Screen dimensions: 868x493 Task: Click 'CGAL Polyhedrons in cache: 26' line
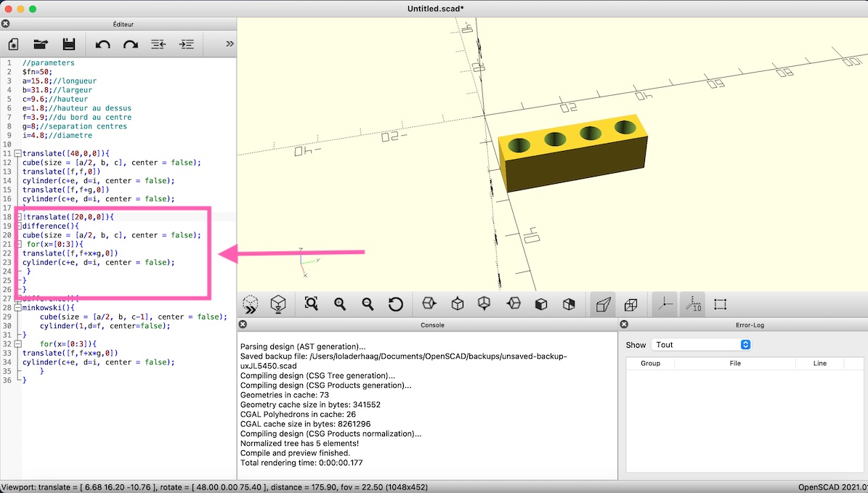click(298, 415)
